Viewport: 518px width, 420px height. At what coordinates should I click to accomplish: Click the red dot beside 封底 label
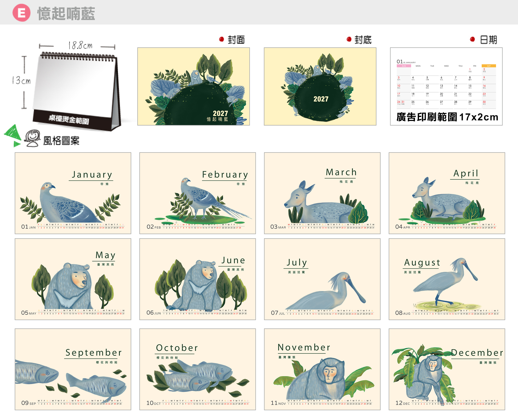pos(349,39)
